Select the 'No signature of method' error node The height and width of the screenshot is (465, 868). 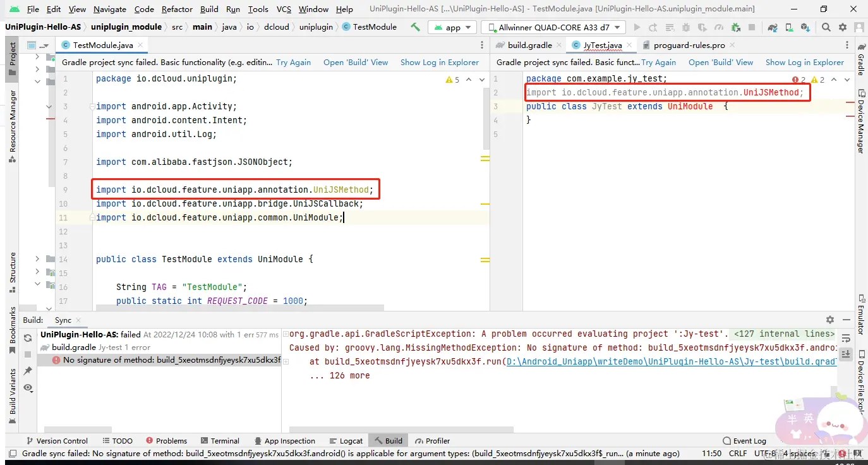click(x=171, y=359)
